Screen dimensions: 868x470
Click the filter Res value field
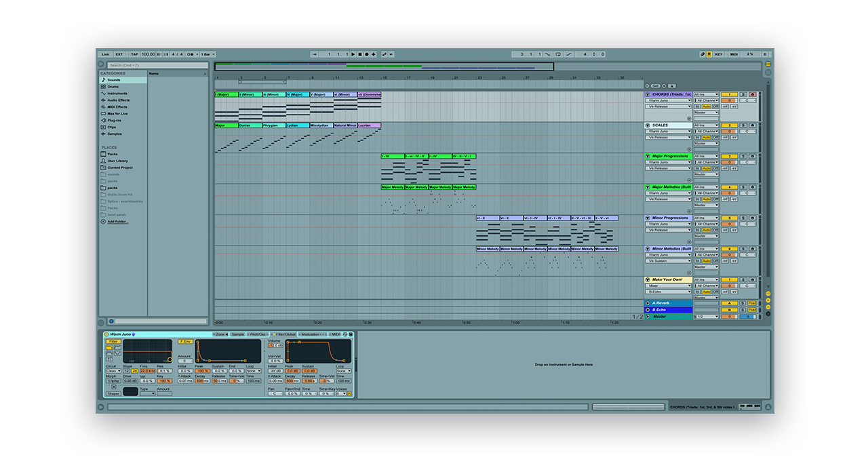coord(164,371)
